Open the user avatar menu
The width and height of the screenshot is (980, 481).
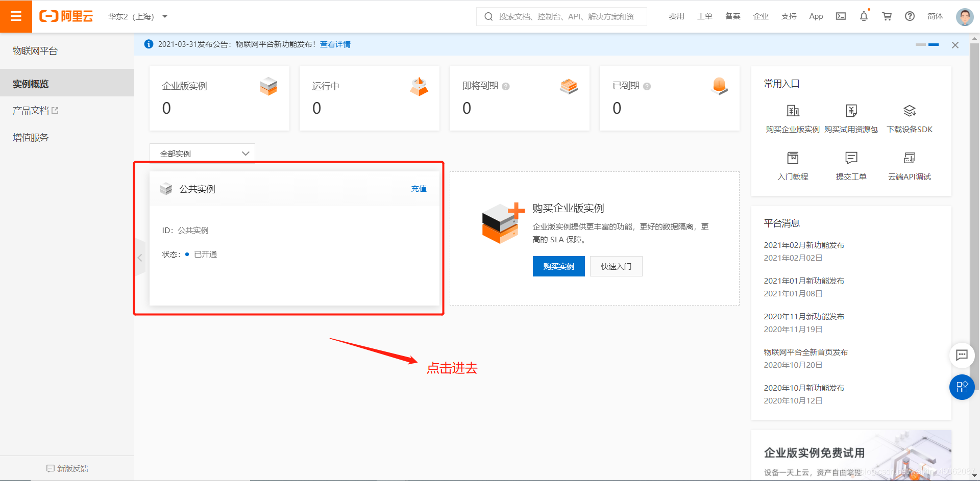coord(965,16)
